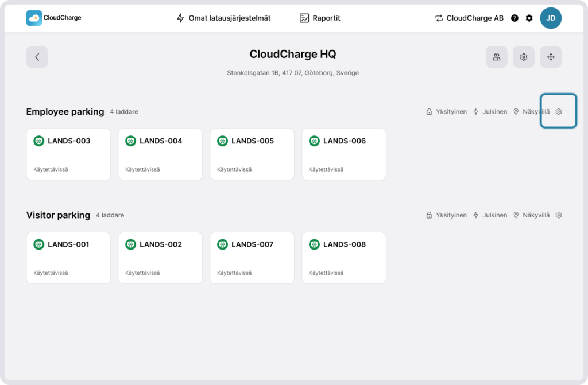
Task: Open Visitor parking zone settings gear
Action: (x=559, y=215)
